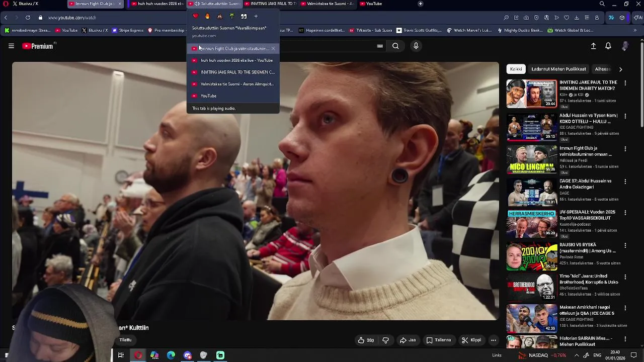Expand hidden bookmarks with double chevron
This screenshot has height=362, width=644.
click(x=635, y=30)
